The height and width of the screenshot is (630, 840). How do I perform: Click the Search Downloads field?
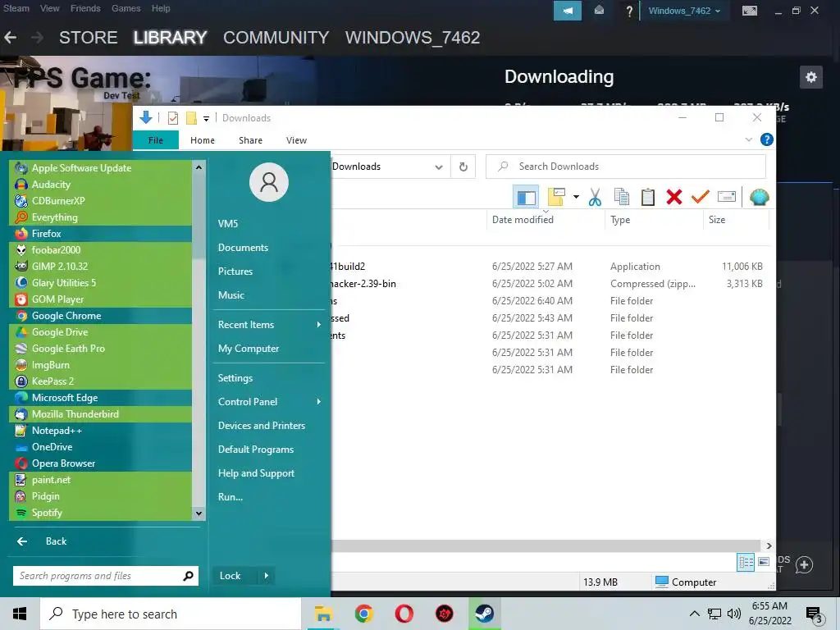click(x=626, y=167)
